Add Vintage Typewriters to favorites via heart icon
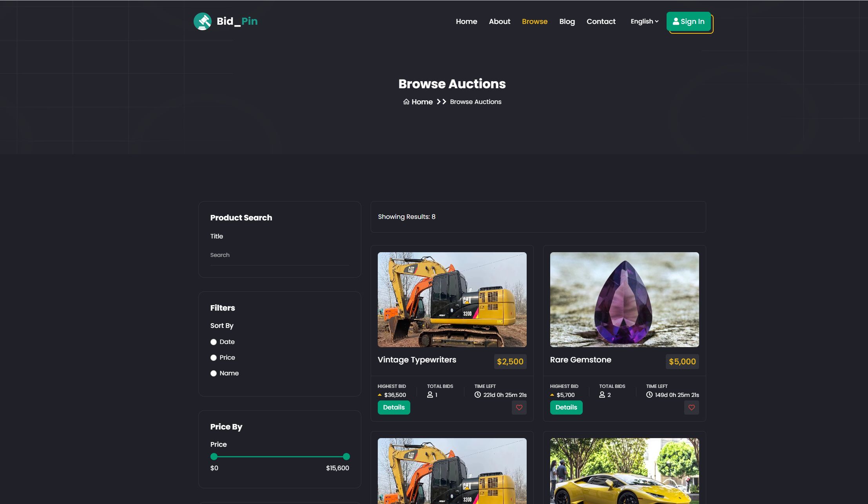The image size is (868, 504). (519, 408)
